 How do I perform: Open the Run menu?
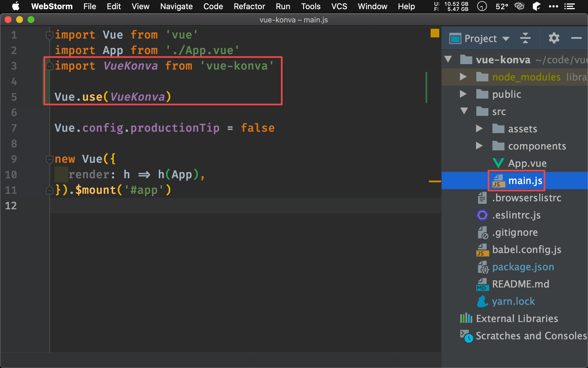[x=283, y=6]
